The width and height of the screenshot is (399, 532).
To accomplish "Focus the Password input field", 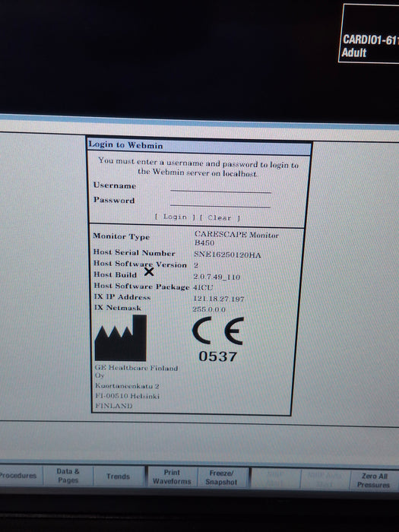I will point(220,202).
